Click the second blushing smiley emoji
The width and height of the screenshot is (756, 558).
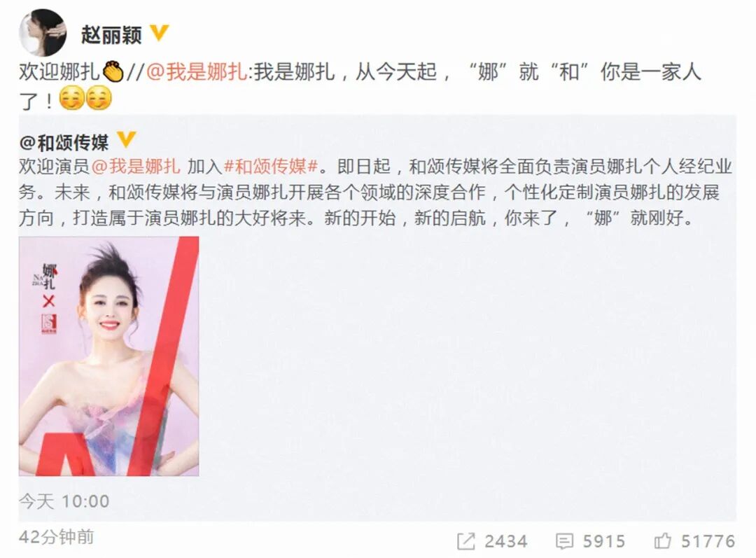pyautogui.click(x=99, y=99)
